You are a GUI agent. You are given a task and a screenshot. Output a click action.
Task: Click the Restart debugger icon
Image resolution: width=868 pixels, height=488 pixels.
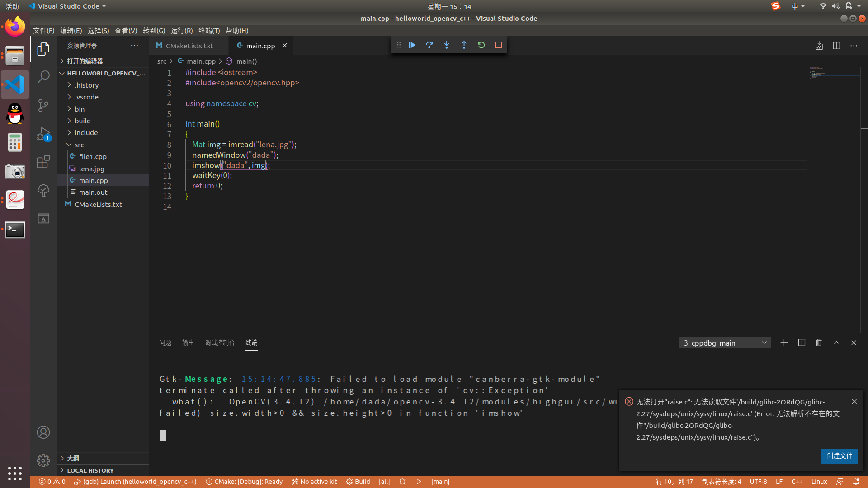(x=481, y=45)
